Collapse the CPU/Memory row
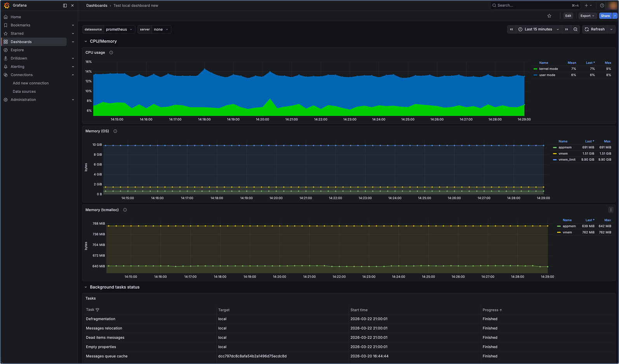This screenshot has width=619, height=364. tap(86, 42)
